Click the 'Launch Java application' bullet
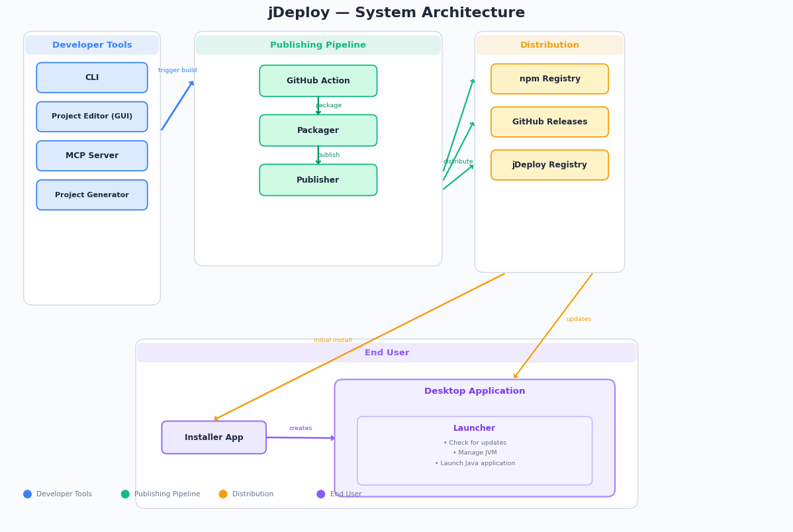 475,463
